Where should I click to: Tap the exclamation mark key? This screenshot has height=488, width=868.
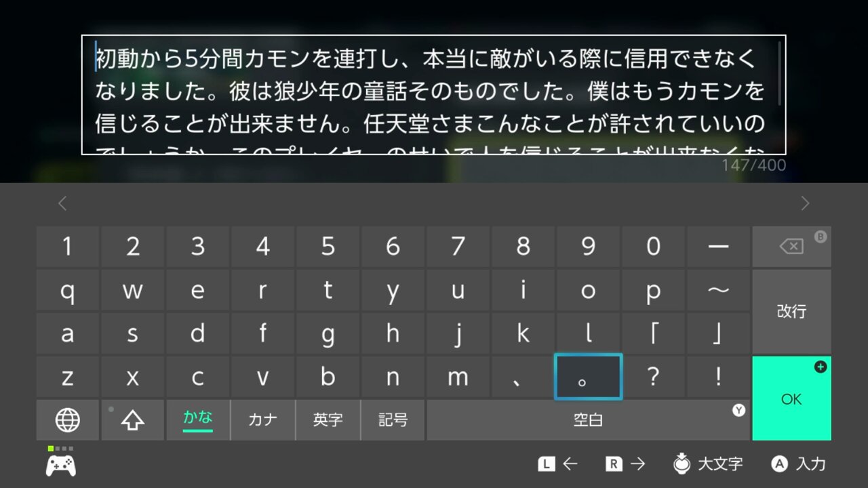pos(719,377)
